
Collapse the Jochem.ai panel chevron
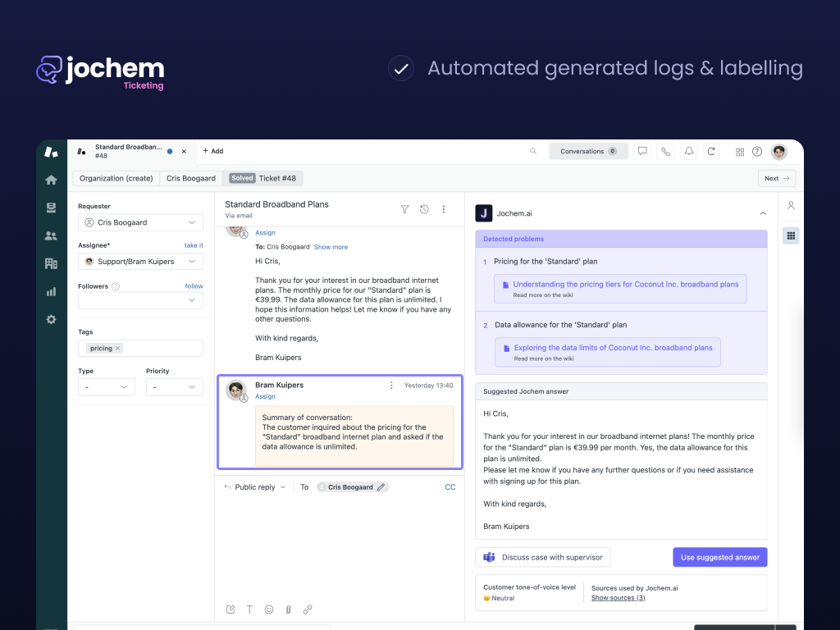(763, 213)
